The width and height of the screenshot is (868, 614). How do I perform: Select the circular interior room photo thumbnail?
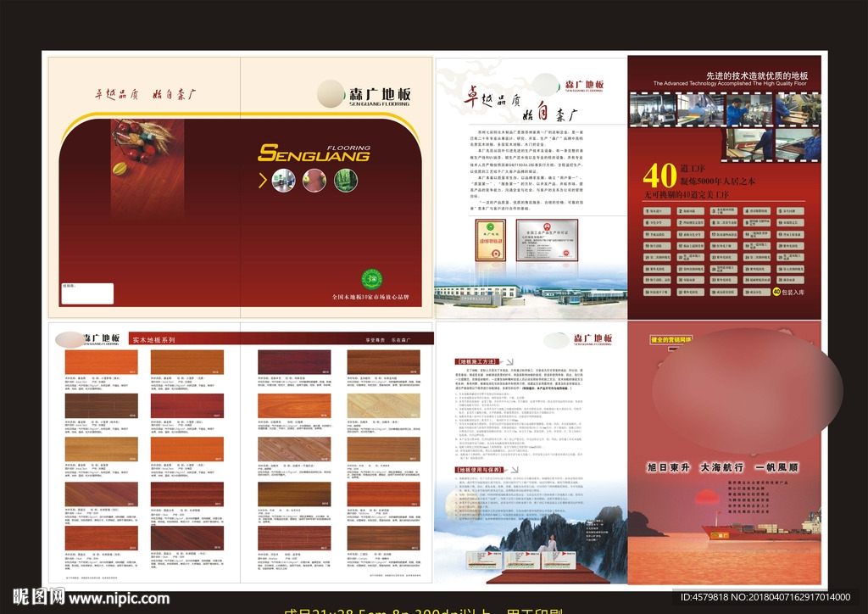(283, 181)
